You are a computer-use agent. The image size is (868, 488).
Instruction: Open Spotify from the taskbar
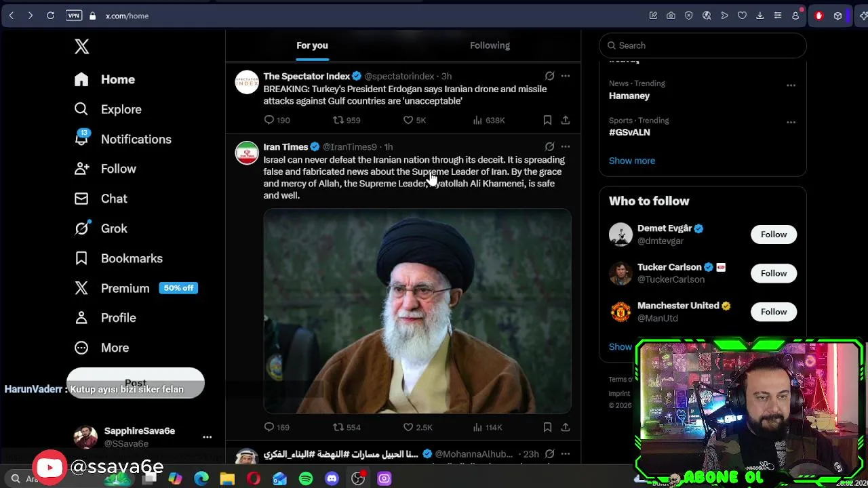coord(306,479)
